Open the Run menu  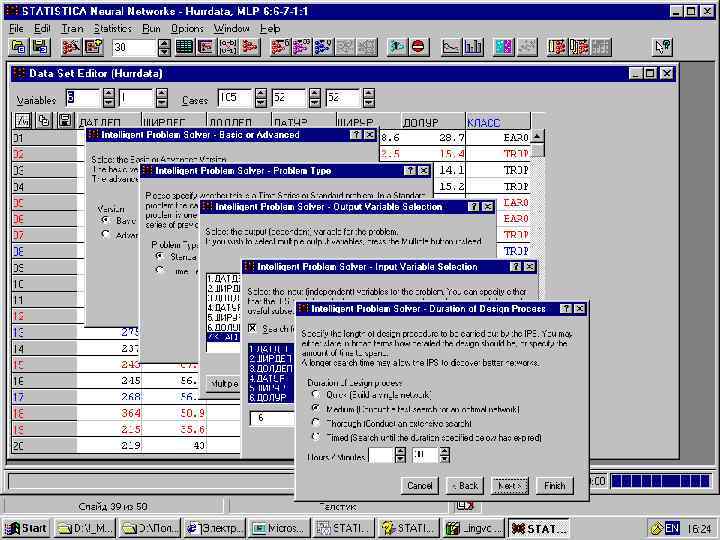point(151,28)
